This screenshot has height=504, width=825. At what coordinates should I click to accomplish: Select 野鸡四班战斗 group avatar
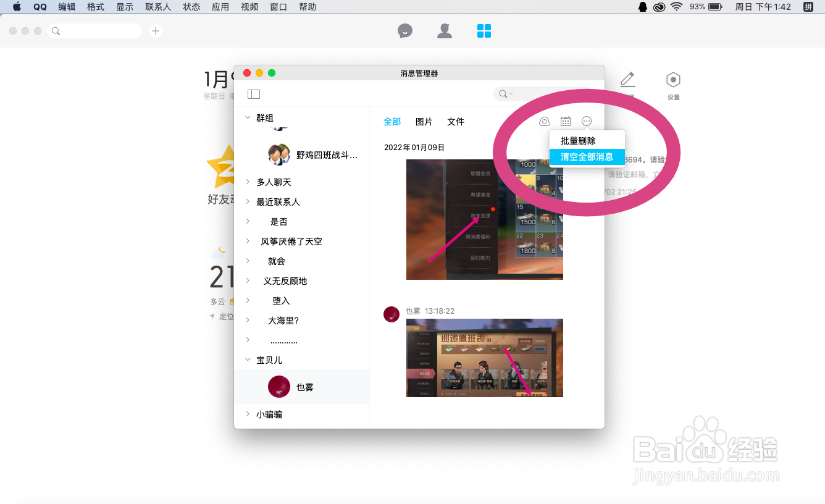point(279,154)
